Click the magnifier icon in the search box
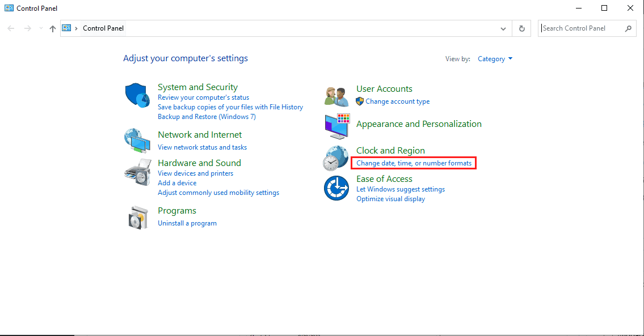This screenshot has height=336, width=644. tap(628, 28)
